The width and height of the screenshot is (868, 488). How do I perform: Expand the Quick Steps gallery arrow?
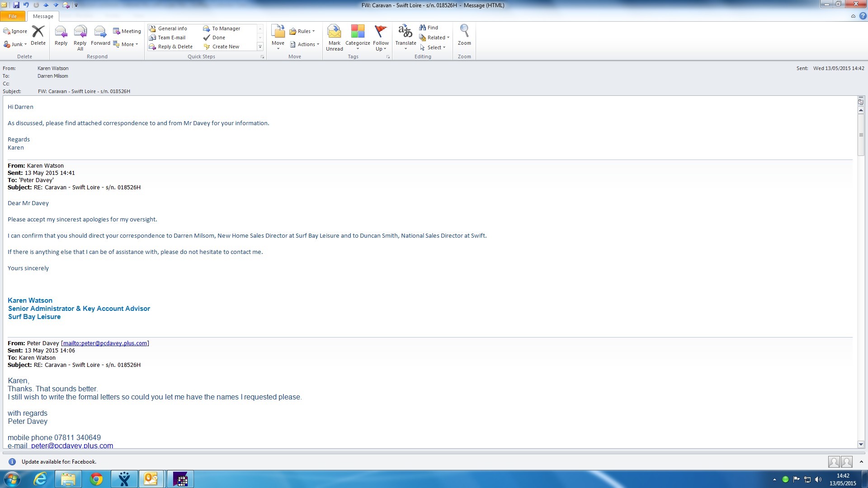click(x=260, y=47)
